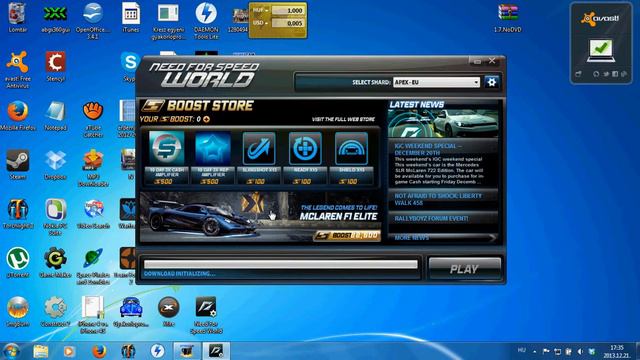Open the Need for Speed World desktop shortcut
Viewport: 640px width, 360px height.
coord(206,315)
